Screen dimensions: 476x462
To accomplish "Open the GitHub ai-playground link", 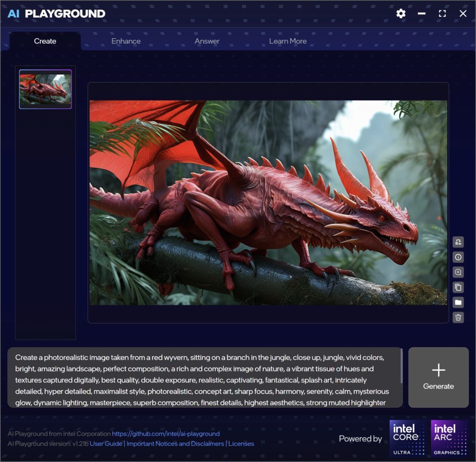I will click(165, 434).
